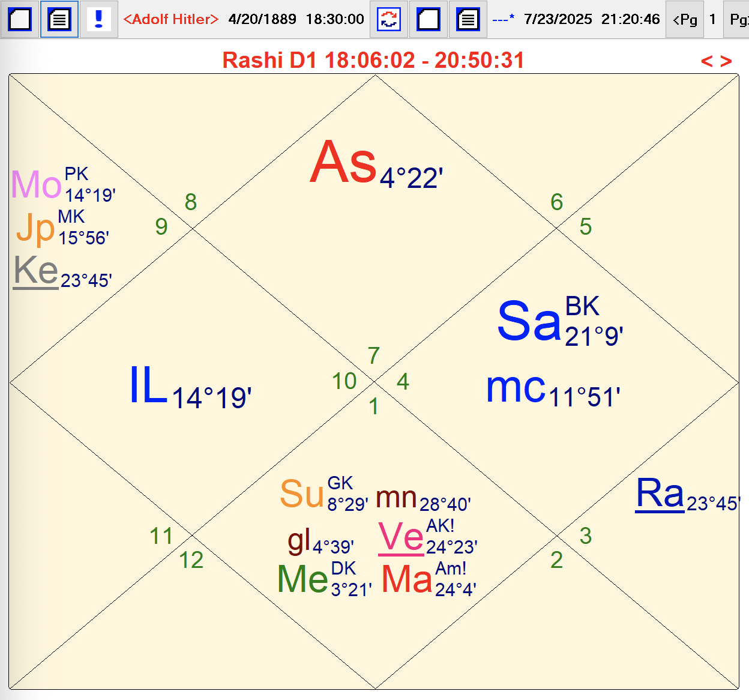
Task: Click the "<Adolf Hitler>" name label
Action: pos(170,19)
